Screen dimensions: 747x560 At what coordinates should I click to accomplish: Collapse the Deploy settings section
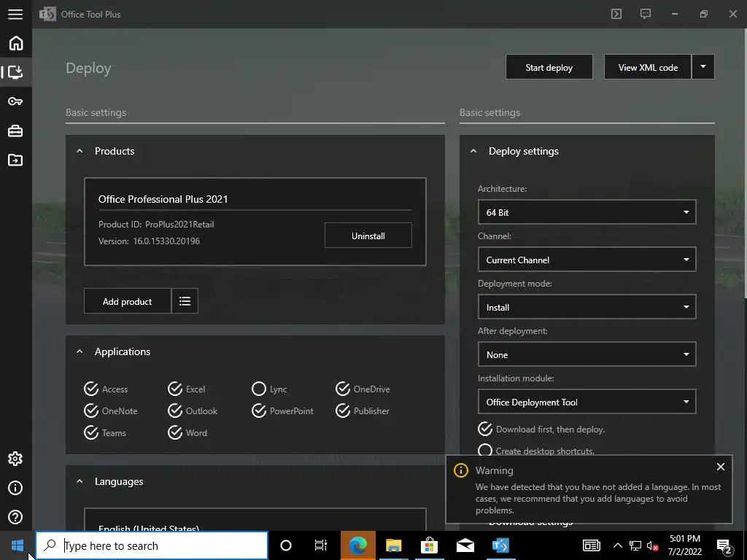tap(473, 151)
